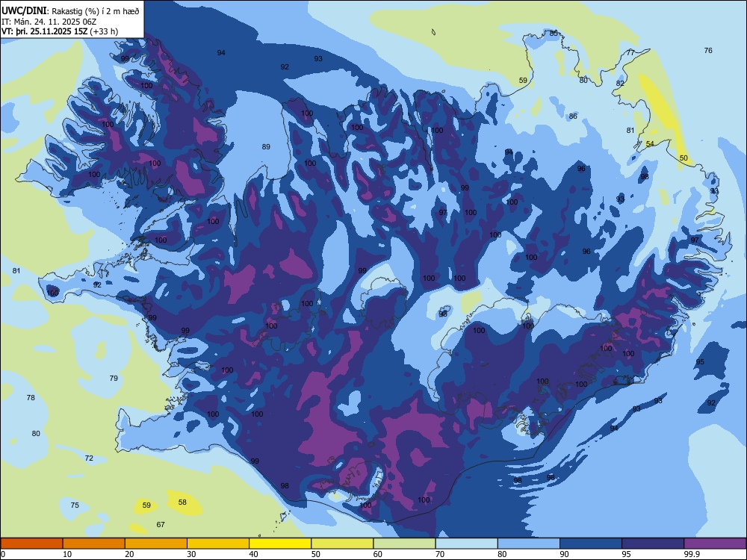Click the humidity value '75' on the map

(75, 505)
